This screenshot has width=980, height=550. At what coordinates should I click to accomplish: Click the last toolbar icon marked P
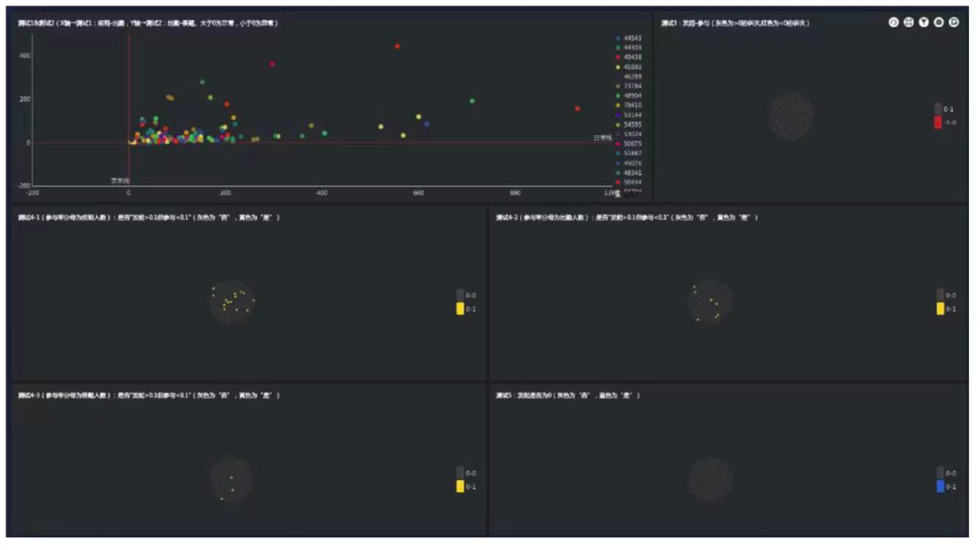click(953, 23)
